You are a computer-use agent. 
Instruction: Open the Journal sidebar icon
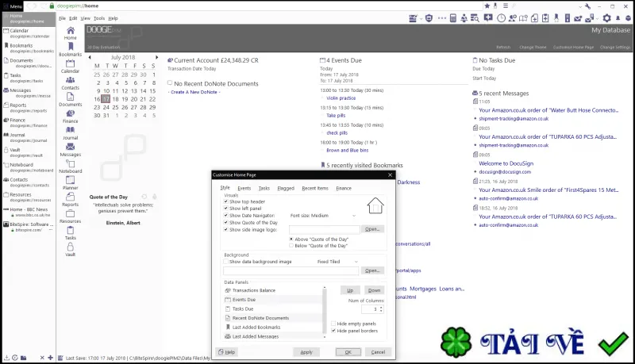[x=70, y=132]
